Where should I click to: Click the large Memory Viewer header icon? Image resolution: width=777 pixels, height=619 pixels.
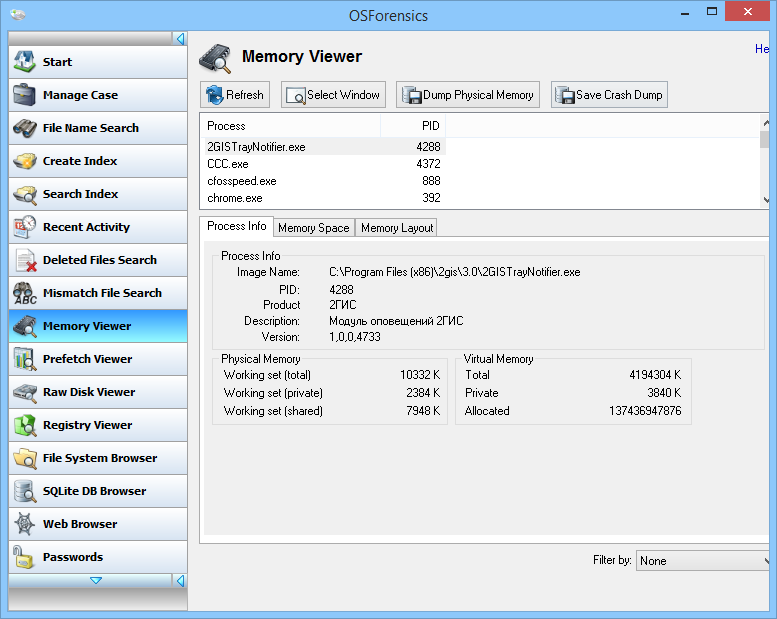(215, 58)
